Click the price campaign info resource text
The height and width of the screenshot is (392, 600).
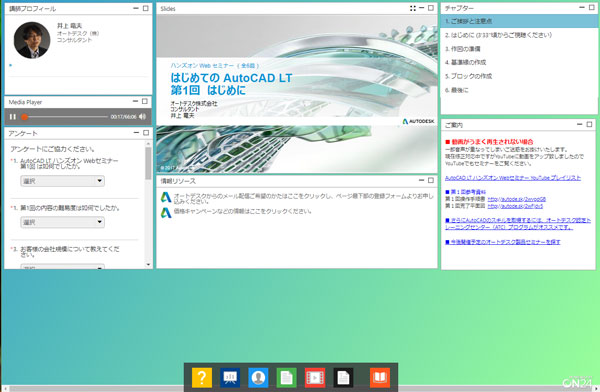tap(243, 211)
